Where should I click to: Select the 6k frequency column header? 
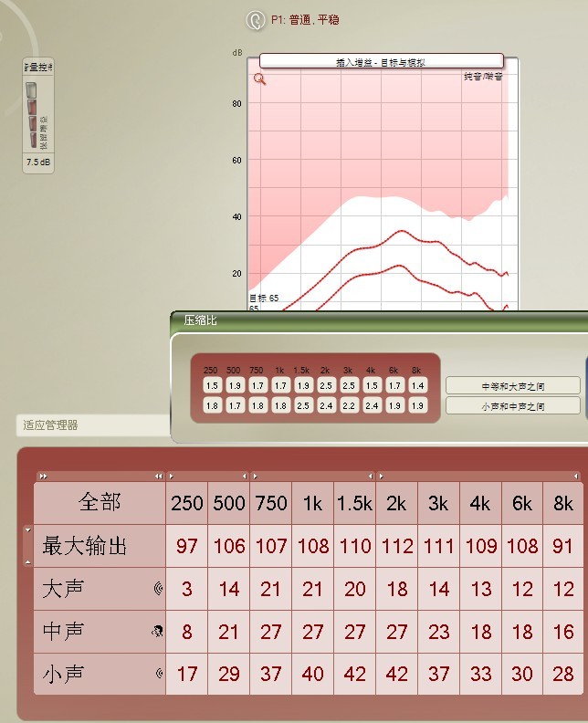tap(522, 503)
